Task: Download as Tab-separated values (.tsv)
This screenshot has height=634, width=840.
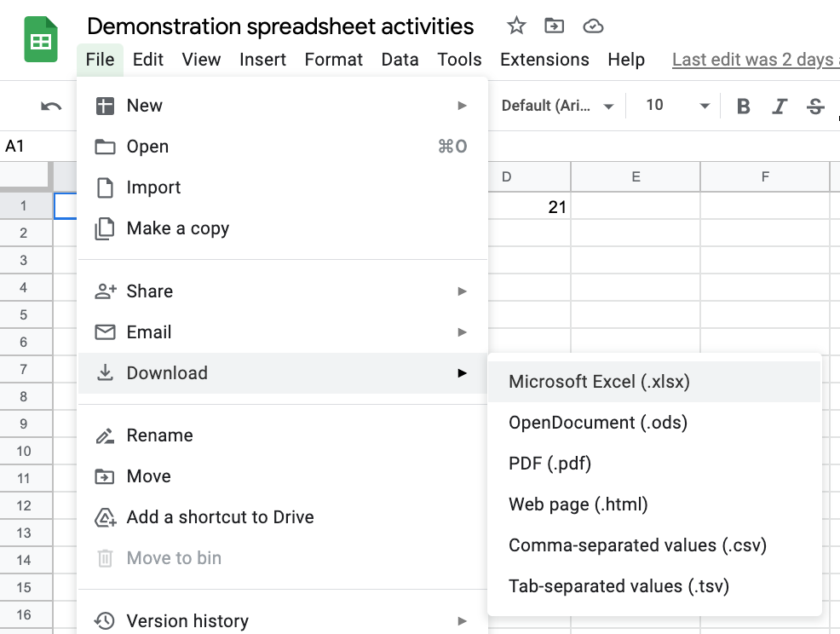Action: point(654,585)
